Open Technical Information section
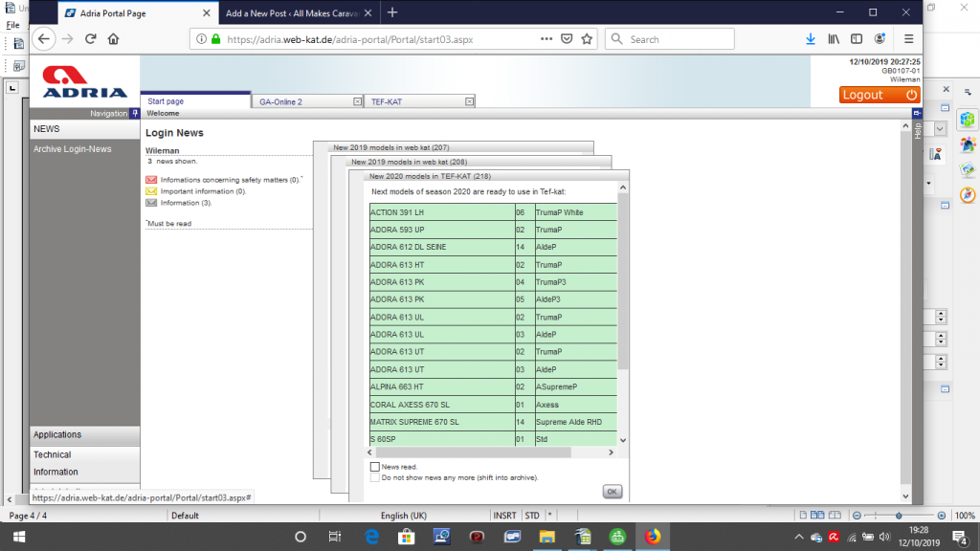The width and height of the screenshot is (980, 551). [84, 464]
